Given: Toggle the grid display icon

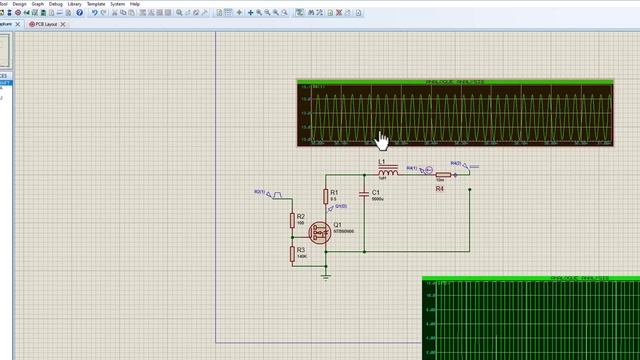Looking at the screenshot, I should coord(228,13).
